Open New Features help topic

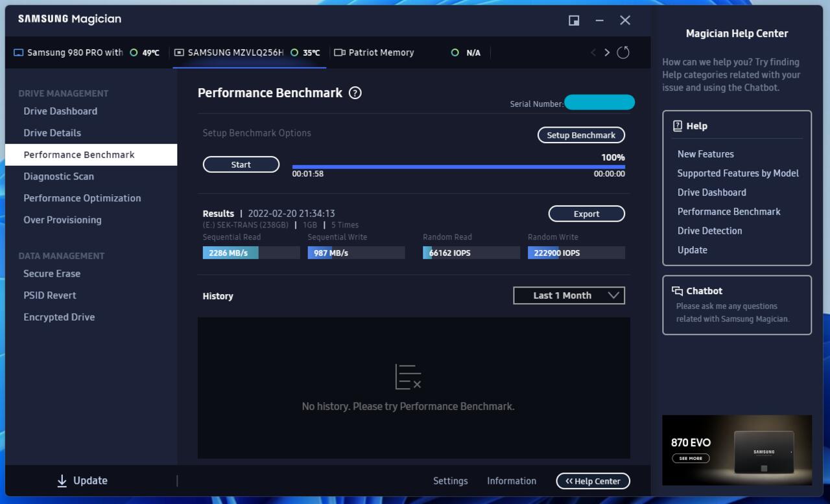point(705,154)
